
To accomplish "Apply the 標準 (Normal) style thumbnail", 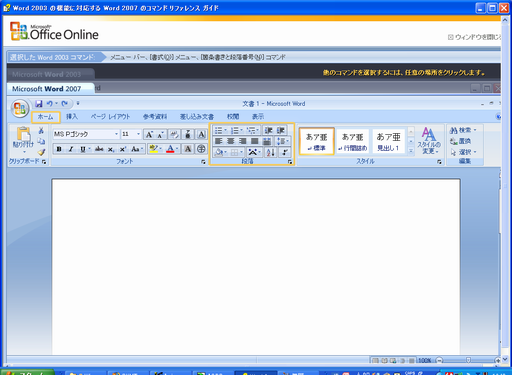I will (317, 141).
